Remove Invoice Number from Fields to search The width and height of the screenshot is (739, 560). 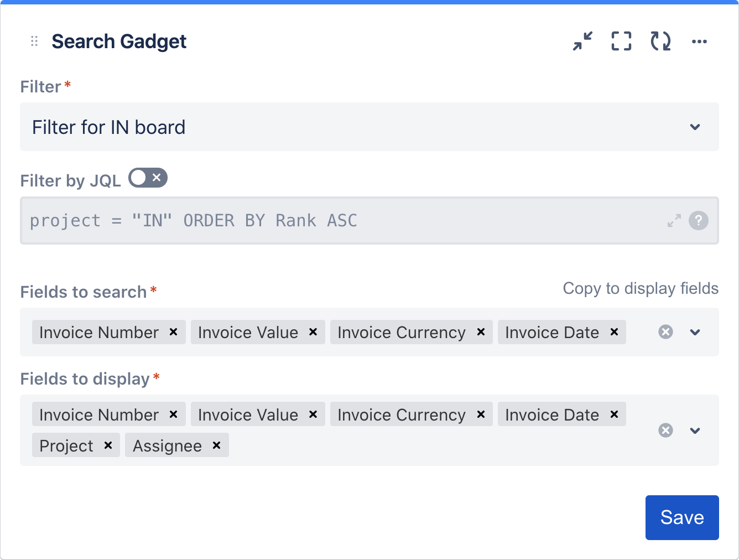(173, 332)
